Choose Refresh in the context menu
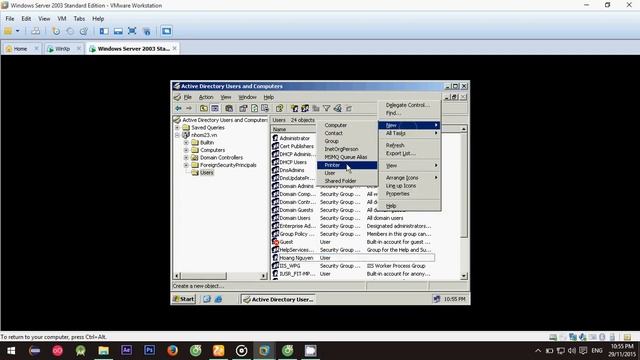The height and width of the screenshot is (360, 640). click(x=409, y=145)
